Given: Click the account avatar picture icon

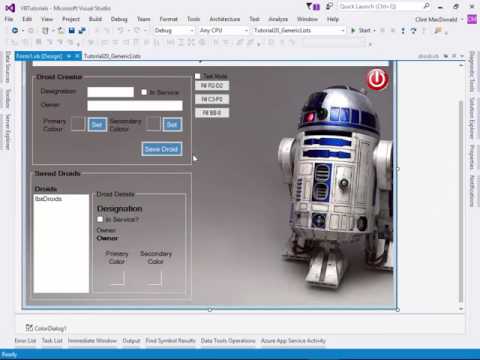Looking at the screenshot, I should coord(472,19).
